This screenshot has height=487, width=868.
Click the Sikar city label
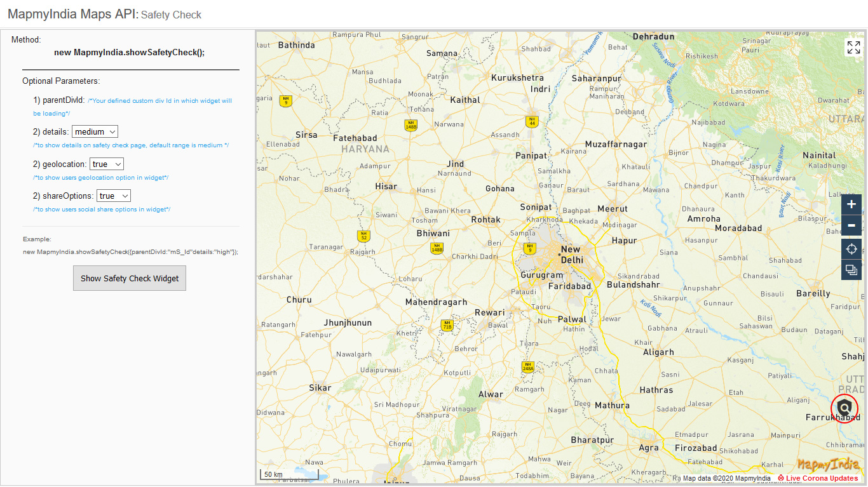(x=320, y=387)
